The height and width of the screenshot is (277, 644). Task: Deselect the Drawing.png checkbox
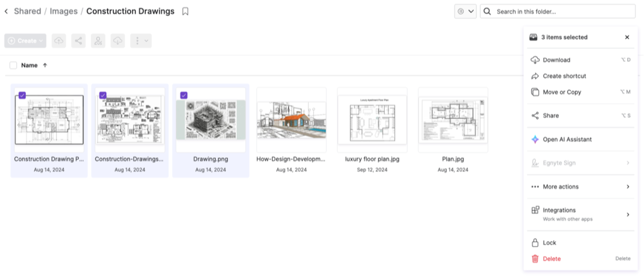(x=184, y=95)
